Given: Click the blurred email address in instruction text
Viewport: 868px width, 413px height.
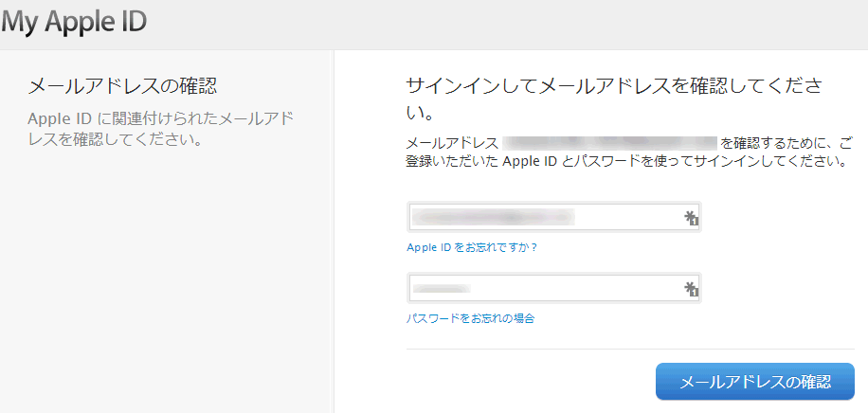Looking at the screenshot, I should point(609,143).
